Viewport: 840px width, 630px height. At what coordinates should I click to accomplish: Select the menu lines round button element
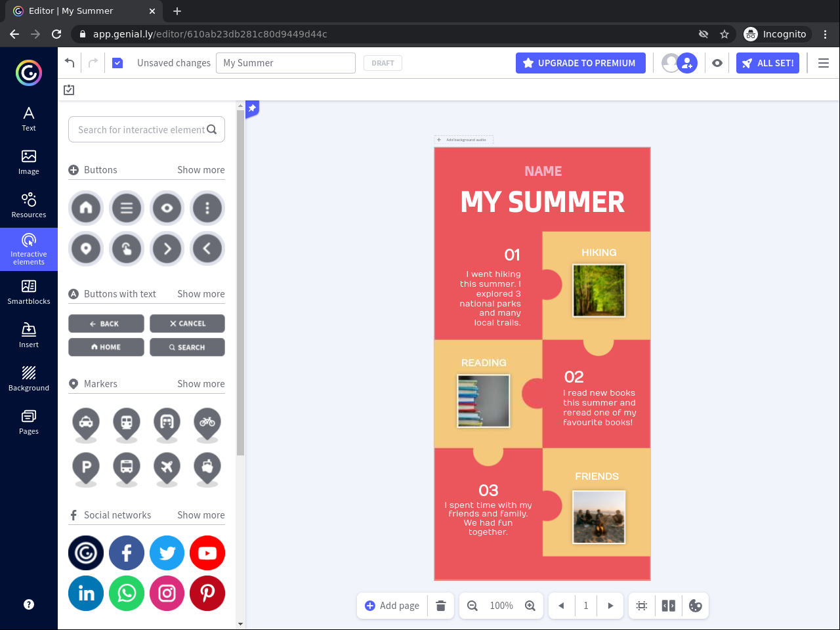(127, 208)
